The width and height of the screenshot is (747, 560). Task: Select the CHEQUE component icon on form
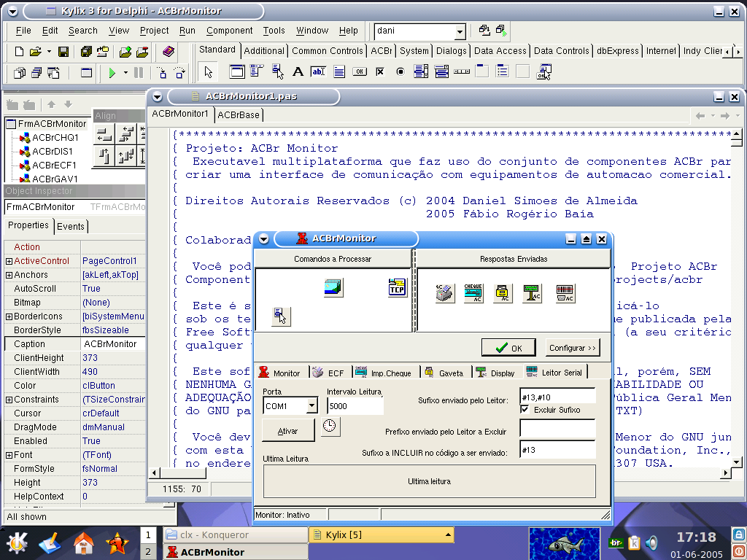473,294
